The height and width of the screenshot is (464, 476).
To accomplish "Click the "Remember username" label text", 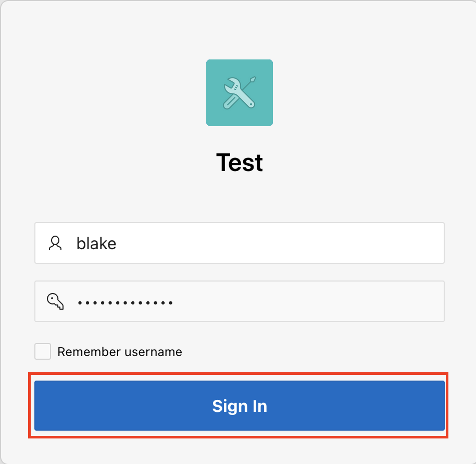I will click(x=120, y=352).
